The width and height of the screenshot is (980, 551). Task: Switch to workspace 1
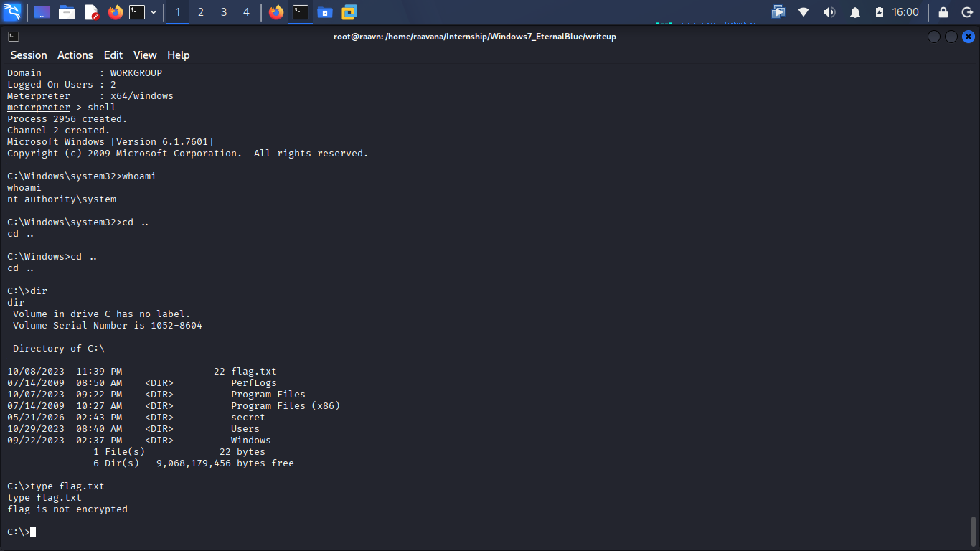[178, 12]
